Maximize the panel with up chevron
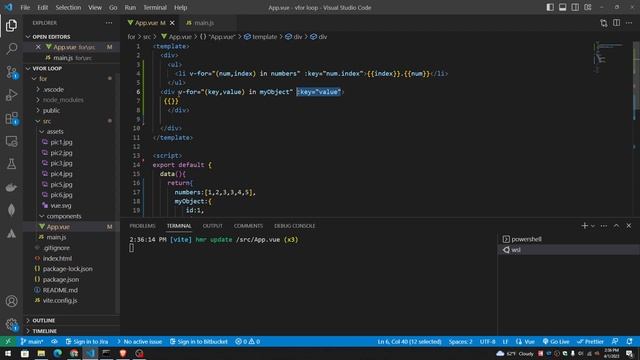 pos(616,226)
